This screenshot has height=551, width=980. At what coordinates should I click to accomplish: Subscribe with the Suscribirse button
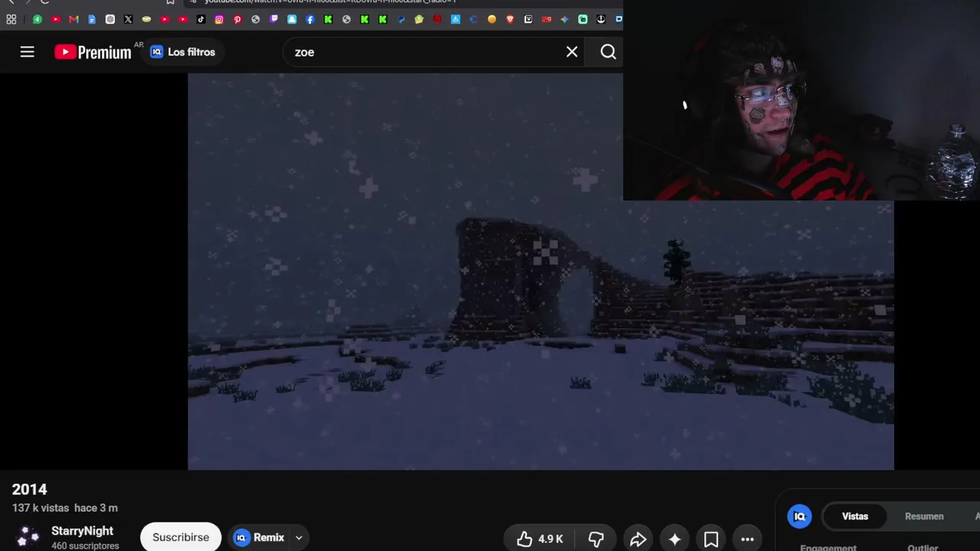click(x=181, y=537)
